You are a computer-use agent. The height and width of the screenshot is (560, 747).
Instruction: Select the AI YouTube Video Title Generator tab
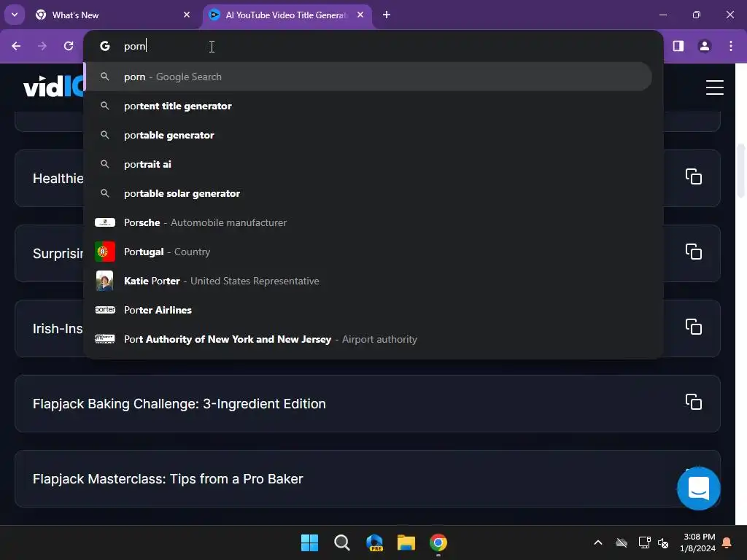286,15
